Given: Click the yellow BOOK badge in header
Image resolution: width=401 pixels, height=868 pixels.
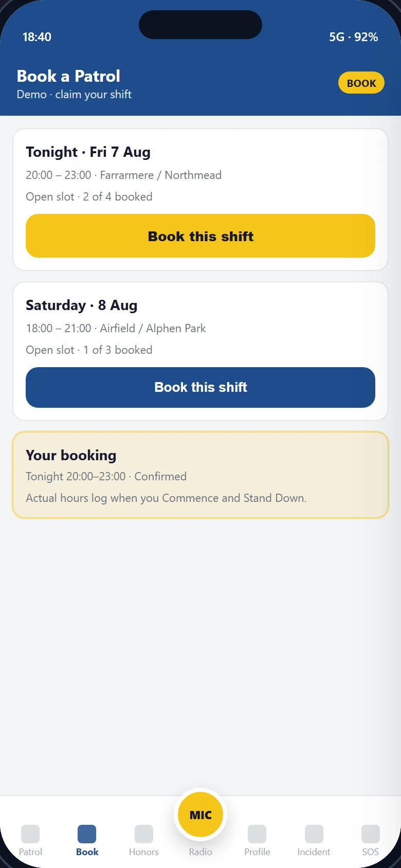Looking at the screenshot, I should pyautogui.click(x=361, y=83).
